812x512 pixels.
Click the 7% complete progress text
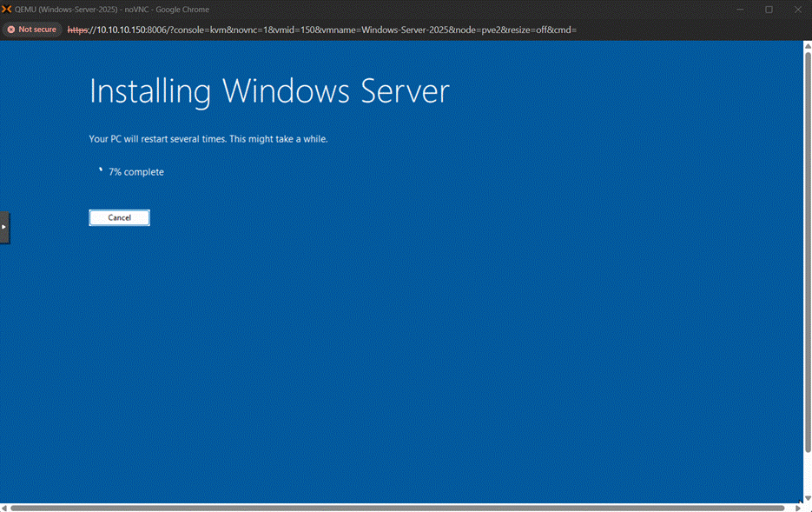136,172
